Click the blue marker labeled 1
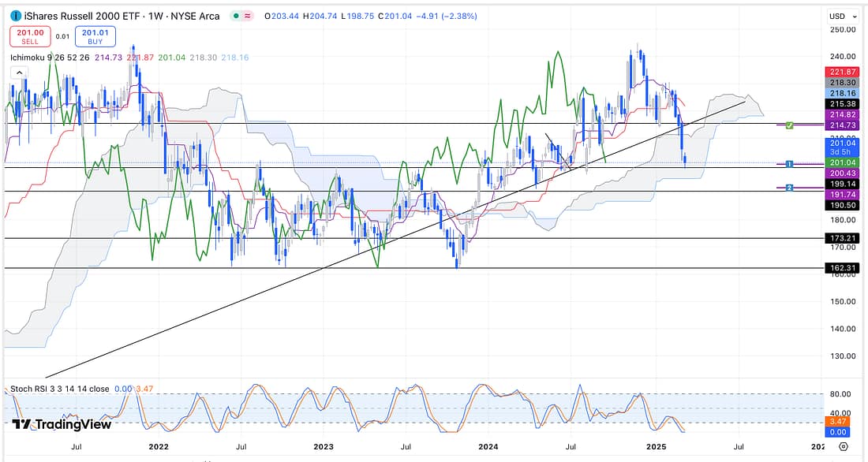The image size is (868, 462). tap(789, 163)
